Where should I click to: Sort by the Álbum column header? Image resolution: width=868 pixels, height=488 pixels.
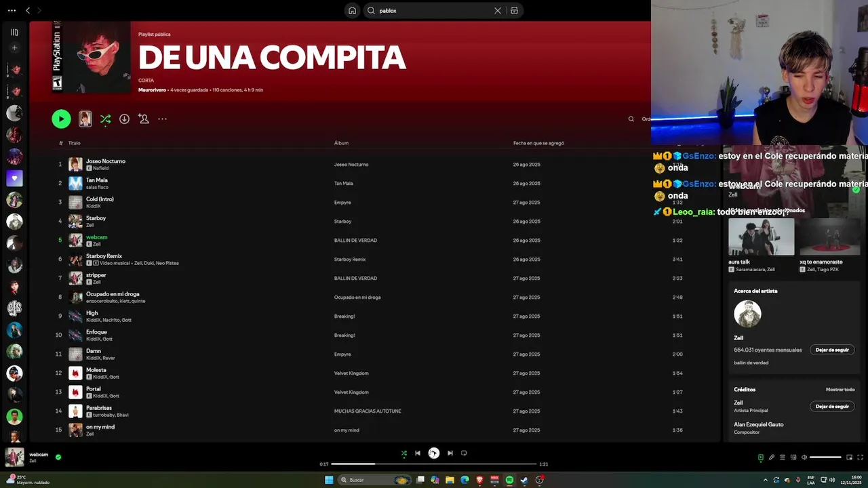(341, 143)
